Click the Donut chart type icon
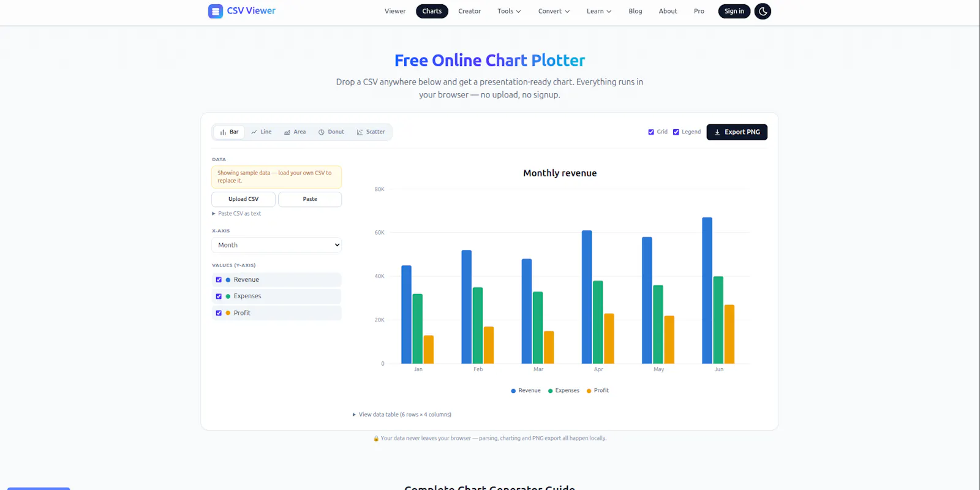This screenshot has width=980, height=490. pos(321,132)
